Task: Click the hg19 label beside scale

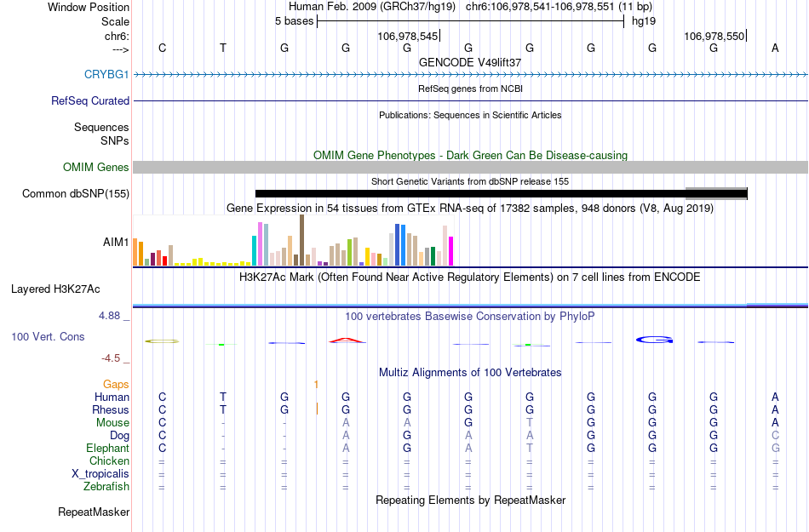Action: (x=644, y=21)
